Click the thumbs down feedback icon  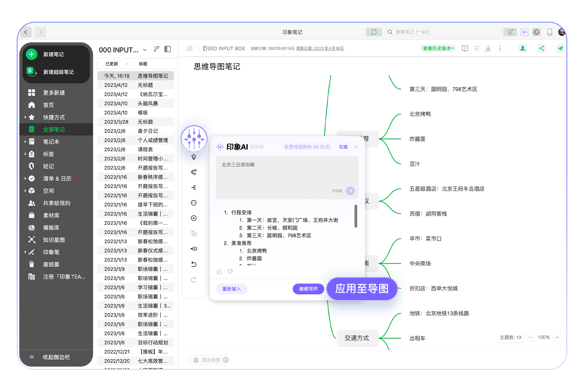pos(230,272)
